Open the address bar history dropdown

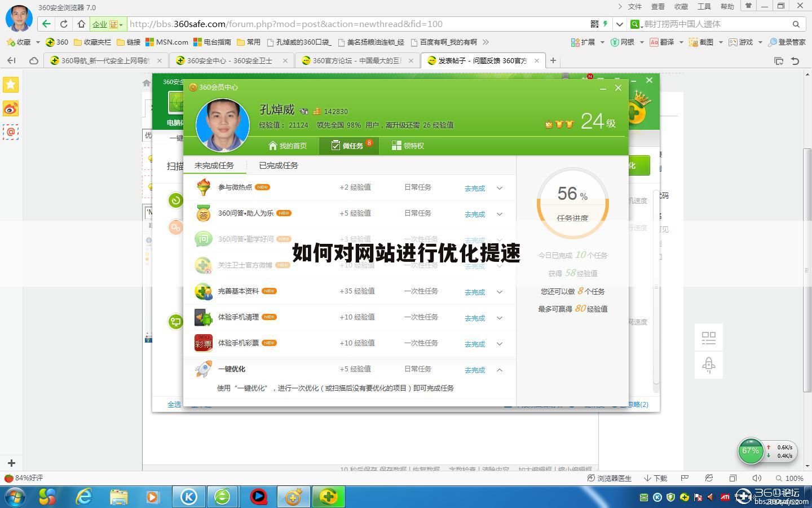(619, 24)
